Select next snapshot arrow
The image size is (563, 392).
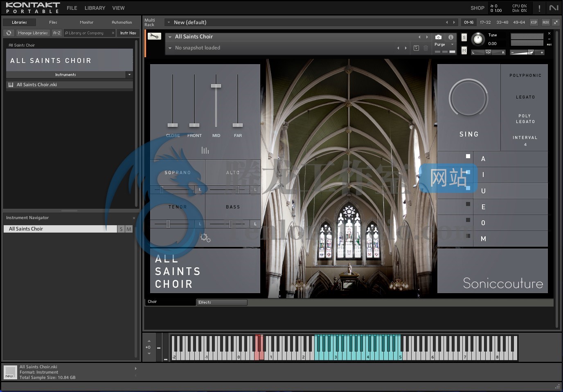click(405, 48)
